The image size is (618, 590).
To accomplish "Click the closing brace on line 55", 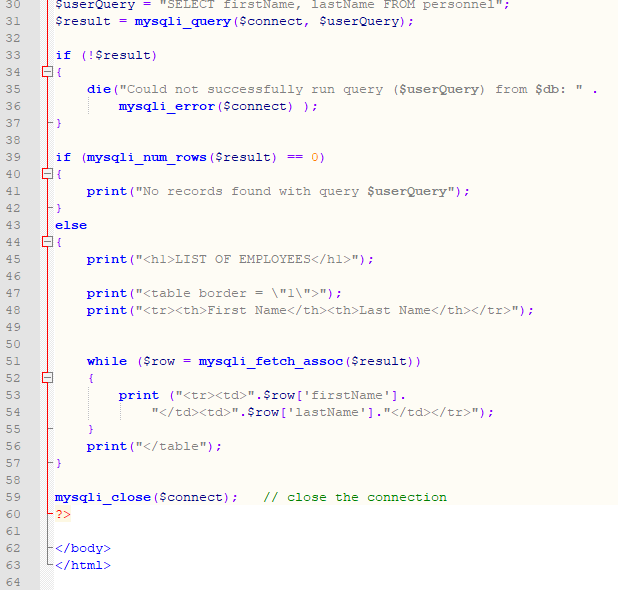I will [91, 429].
